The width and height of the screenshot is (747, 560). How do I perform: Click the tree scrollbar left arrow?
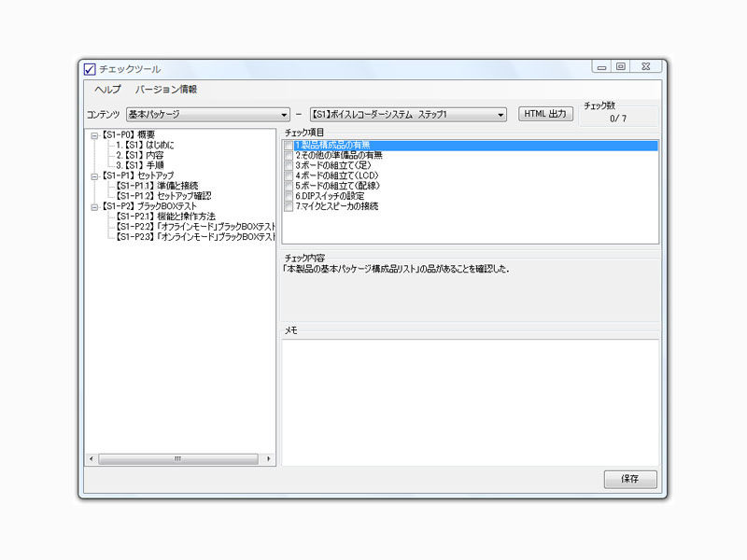[x=92, y=459]
